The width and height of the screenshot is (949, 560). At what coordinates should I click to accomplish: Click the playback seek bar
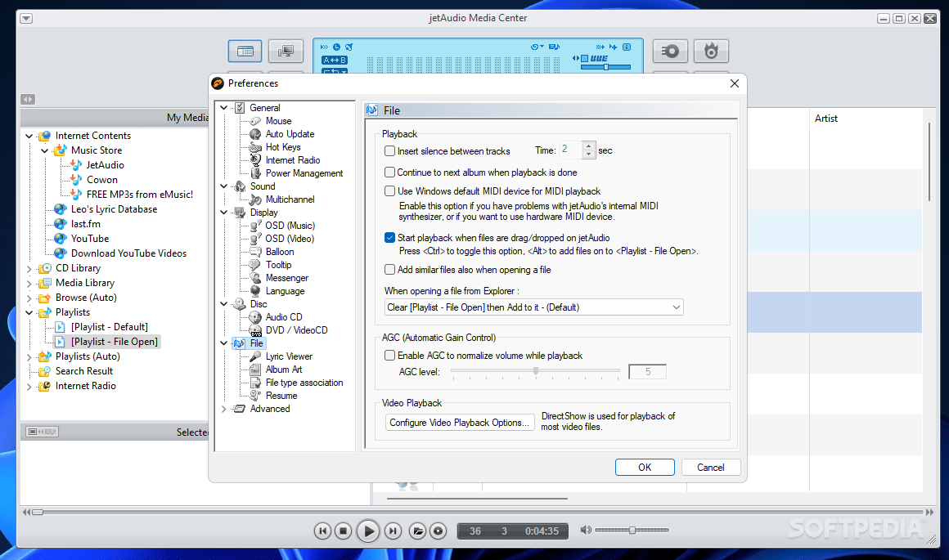coord(478,513)
